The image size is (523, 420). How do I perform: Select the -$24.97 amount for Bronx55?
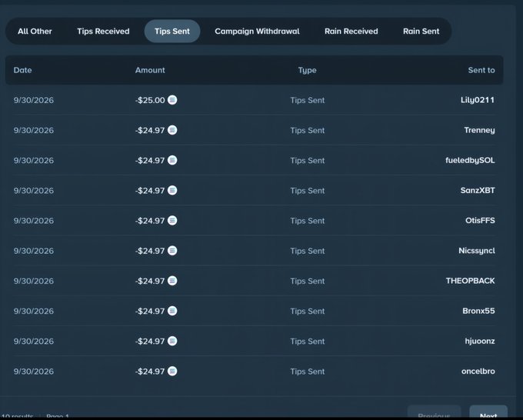click(x=150, y=311)
